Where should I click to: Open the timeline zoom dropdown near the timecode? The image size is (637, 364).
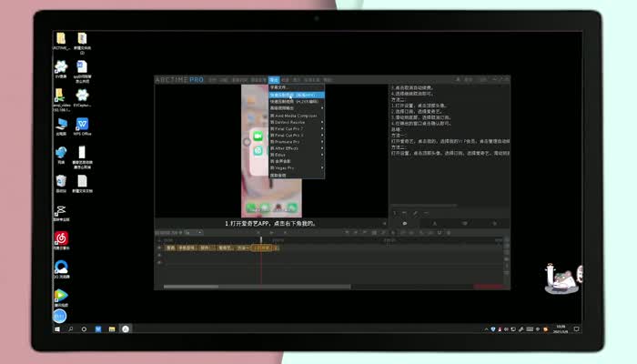[193, 233]
